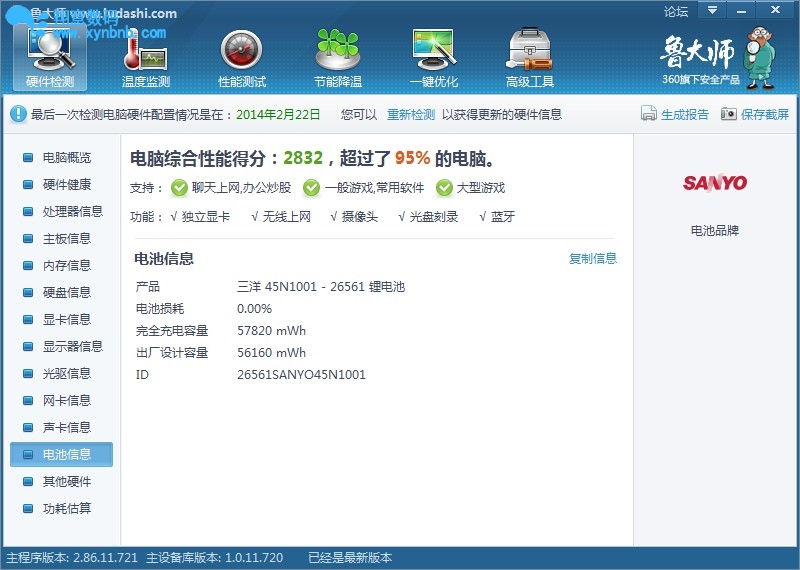Click the 生成报告 printer icon
This screenshot has height=570, width=800.
pos(648,114)
